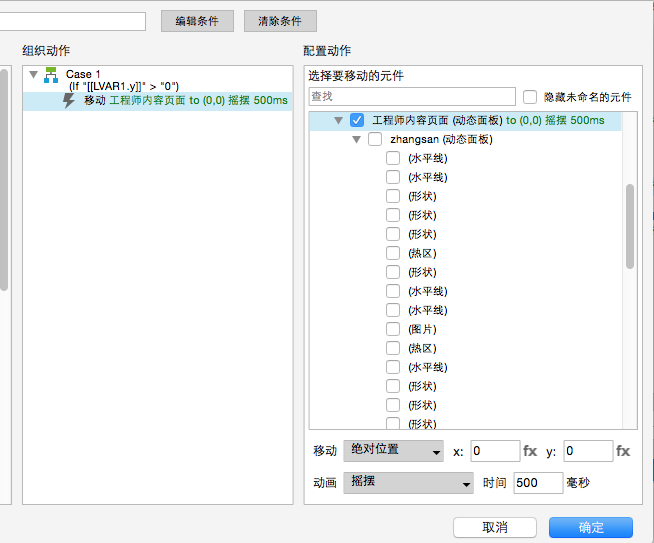Open fx editor for x value

point(530,451)
